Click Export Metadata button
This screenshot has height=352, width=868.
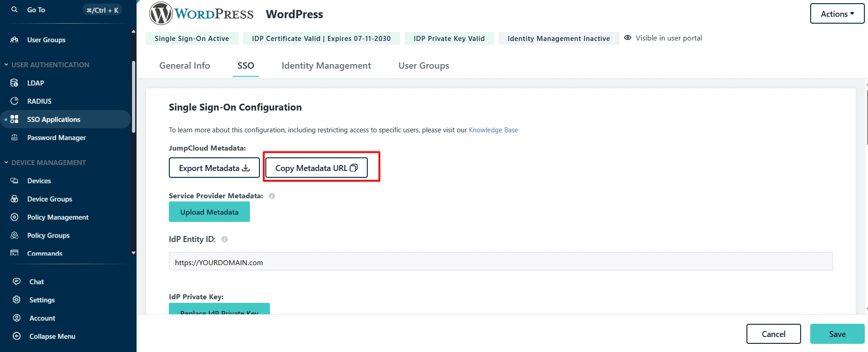coord(214,168)
